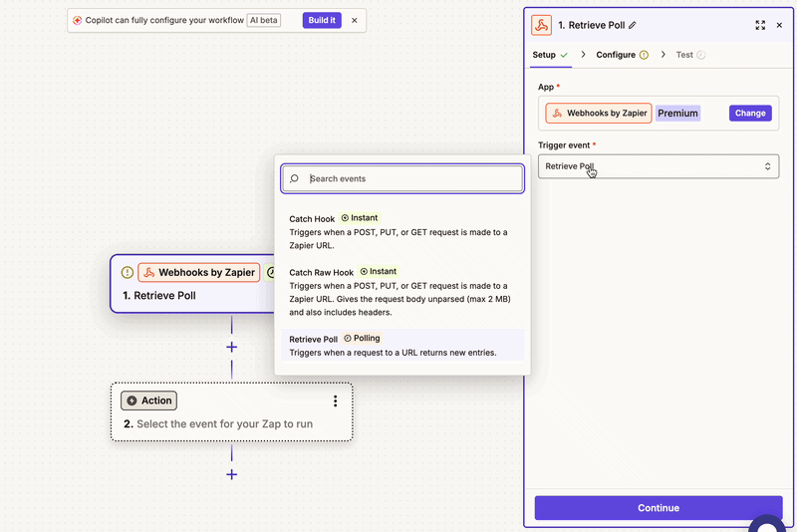The height and width of the screenshot is (532, 797).
Task: Click the Setup green checkmark icon
Action: (564, 55)
